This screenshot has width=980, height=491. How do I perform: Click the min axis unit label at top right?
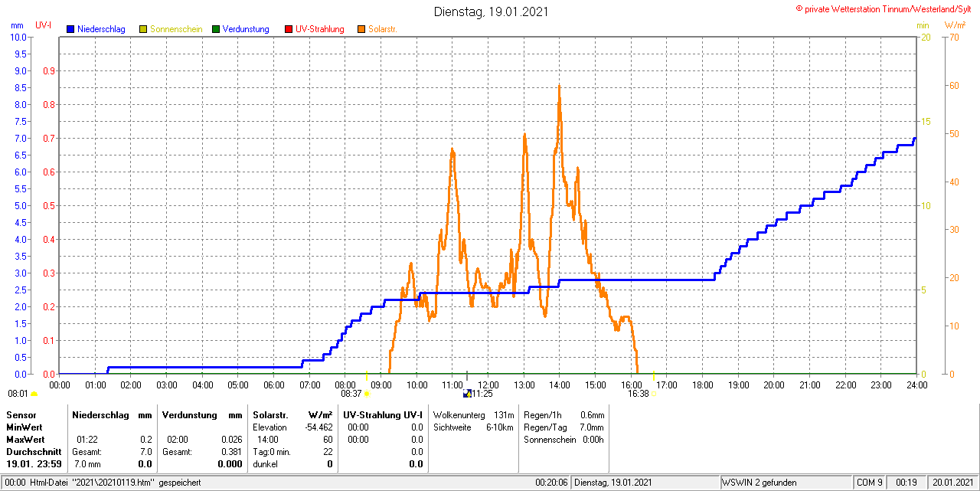[x=923, y=26]
